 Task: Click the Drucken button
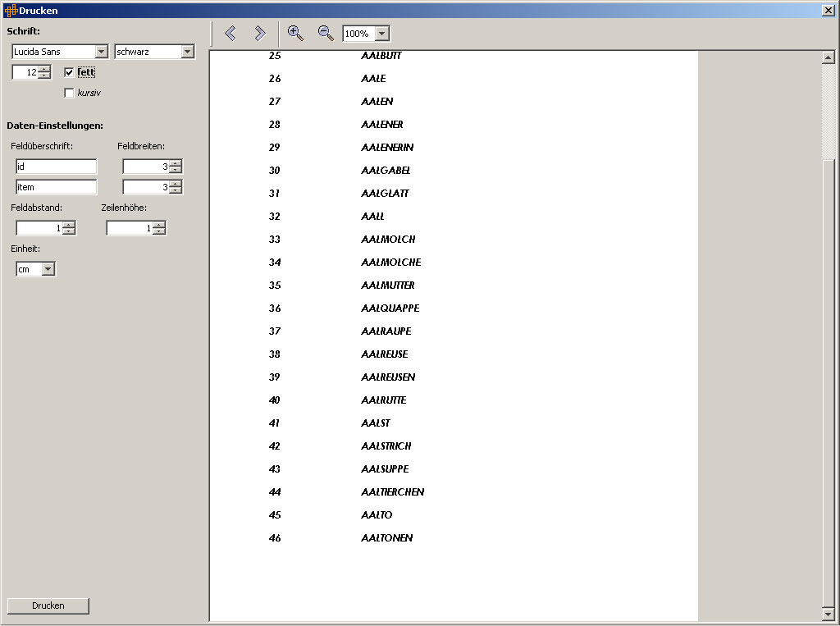[48, 605]
